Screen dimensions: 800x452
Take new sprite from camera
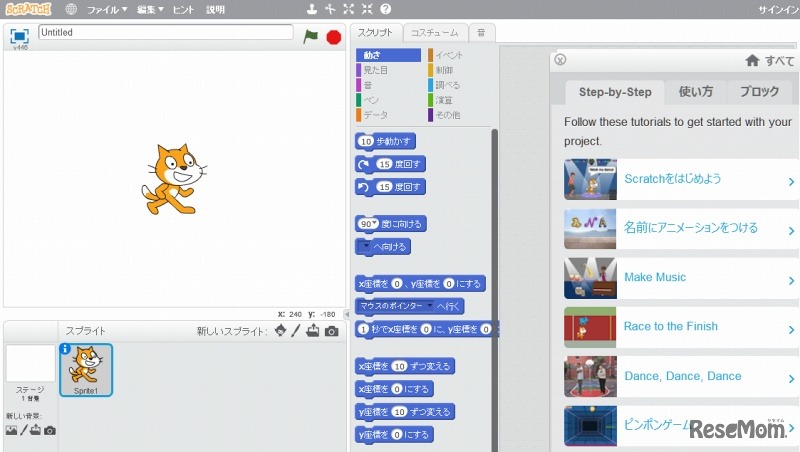[x=332, y=331]
